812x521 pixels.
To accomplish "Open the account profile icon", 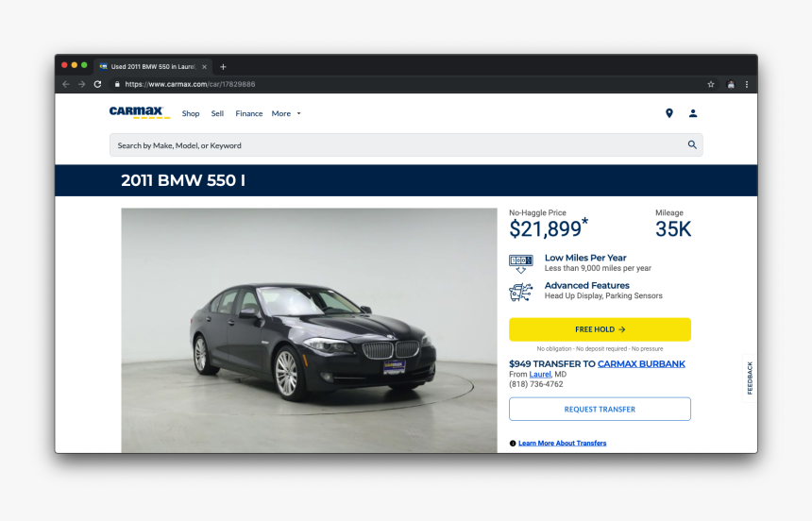I will click(x=693, y=113).
